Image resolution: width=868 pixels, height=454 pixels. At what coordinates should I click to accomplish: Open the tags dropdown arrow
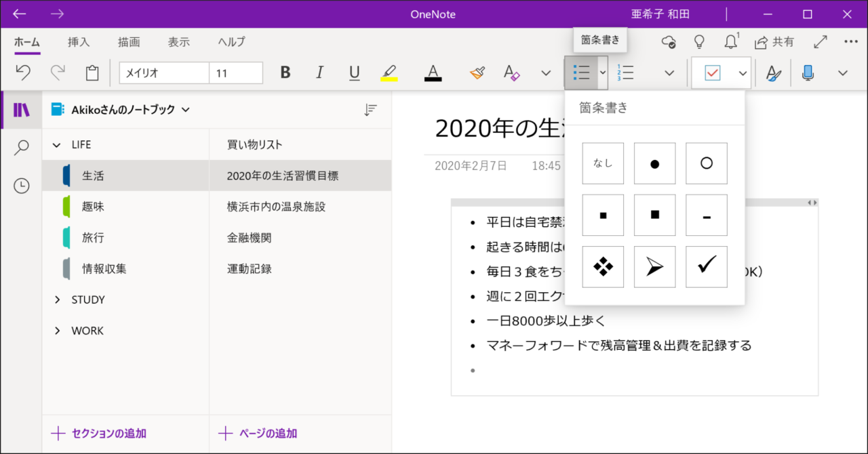743,73
